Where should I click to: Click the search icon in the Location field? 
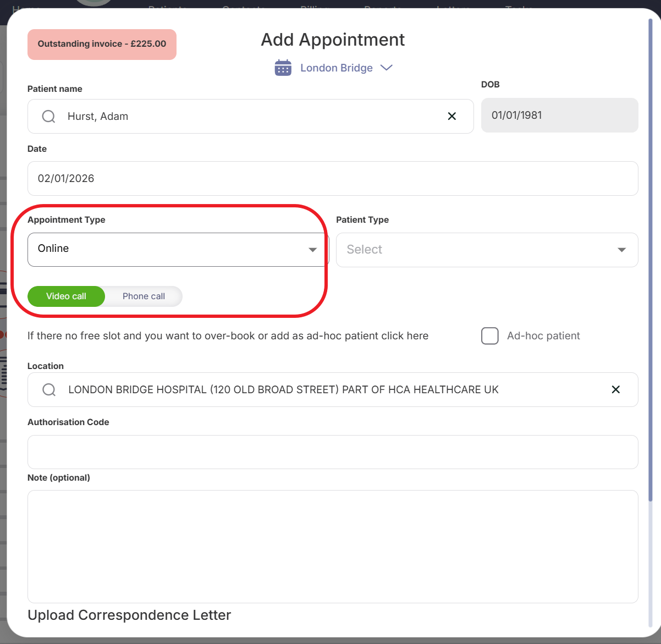click(x=49, y=390)
